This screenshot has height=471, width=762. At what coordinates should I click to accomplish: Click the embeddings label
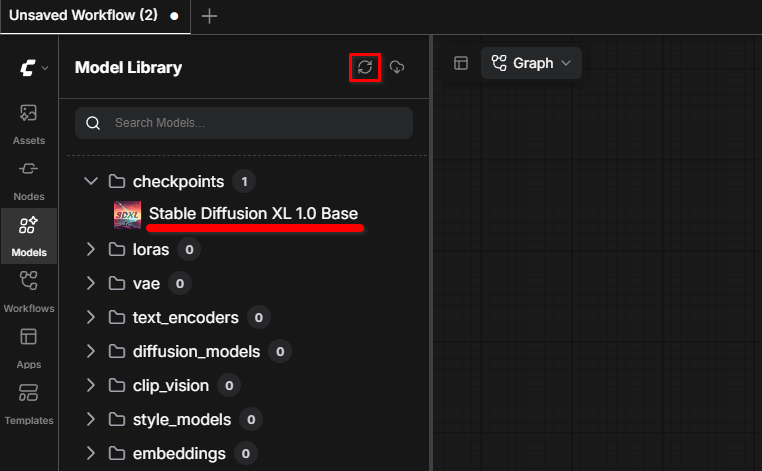pos(179,454)
